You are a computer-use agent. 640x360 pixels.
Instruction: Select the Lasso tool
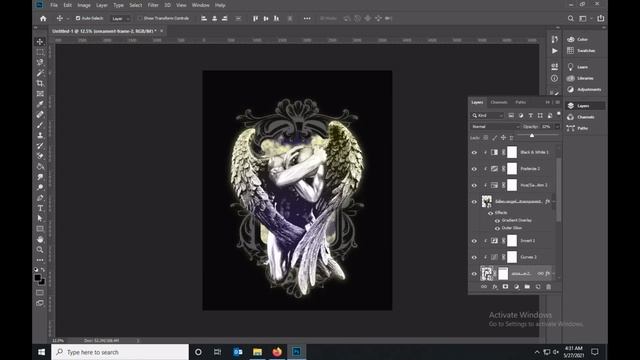click(x=40, y=62)
